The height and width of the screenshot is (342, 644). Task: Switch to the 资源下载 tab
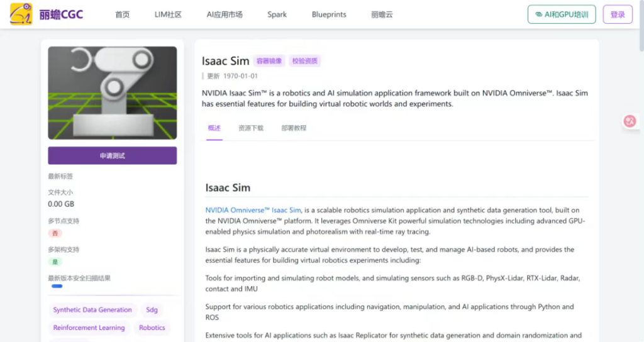pos(251,128)
